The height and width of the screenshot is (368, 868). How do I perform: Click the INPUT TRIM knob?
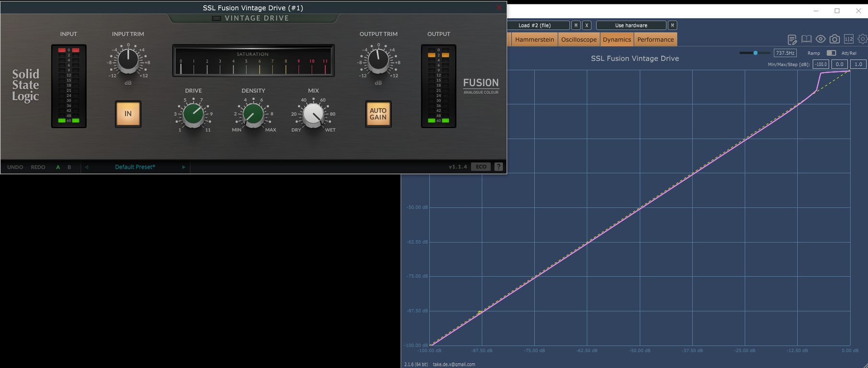(128, 60)
